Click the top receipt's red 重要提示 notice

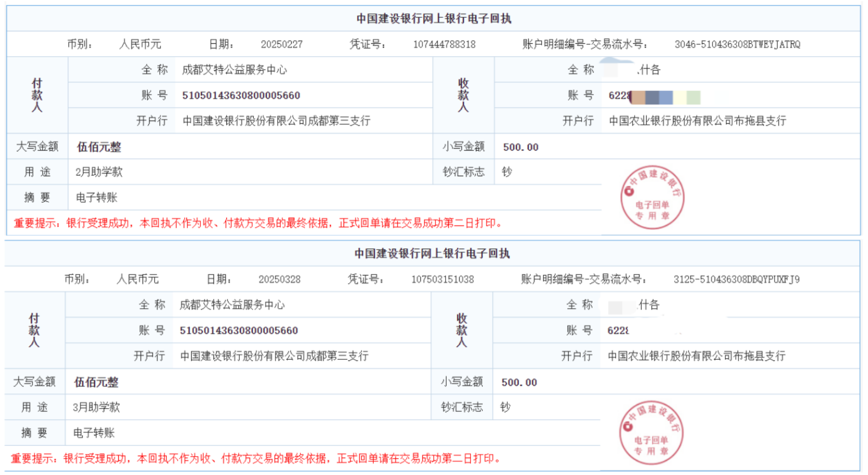coord(258,223)
